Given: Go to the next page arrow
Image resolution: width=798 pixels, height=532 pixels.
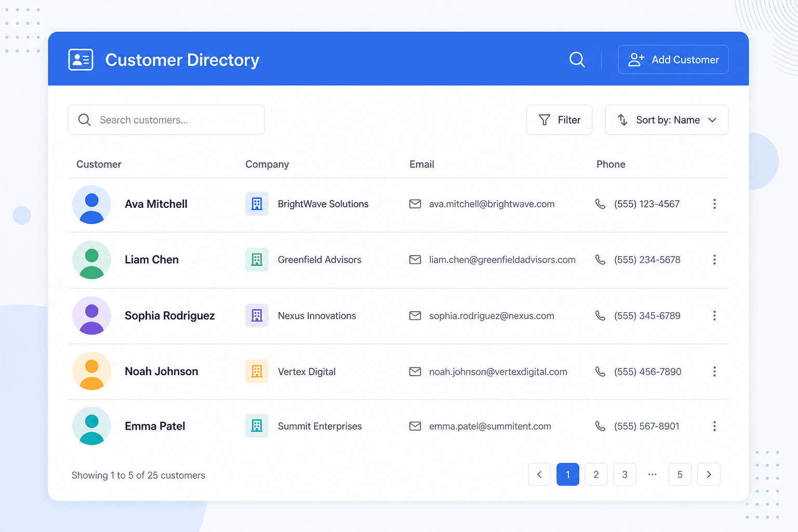Looking at the screenshot, I should [x=709, y=474].
